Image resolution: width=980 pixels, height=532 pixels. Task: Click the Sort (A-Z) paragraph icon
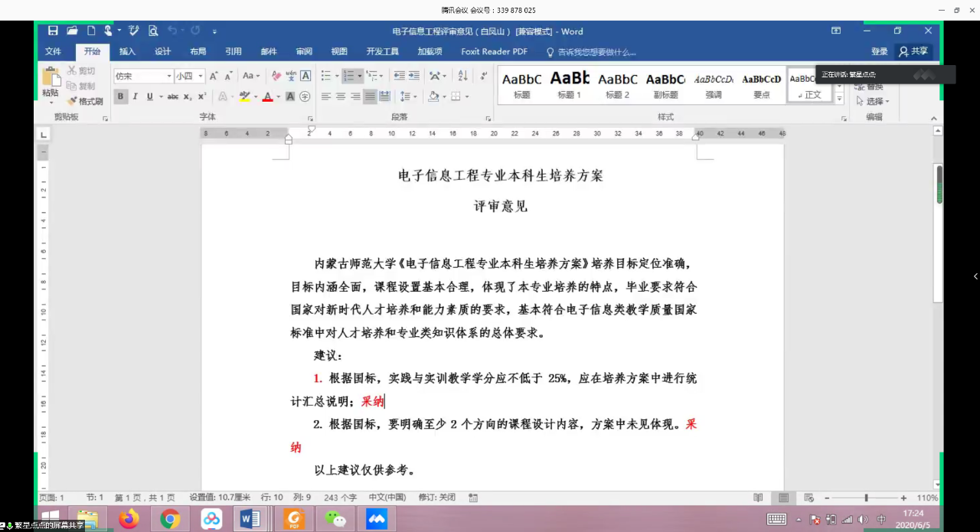(x=462, y=76)
